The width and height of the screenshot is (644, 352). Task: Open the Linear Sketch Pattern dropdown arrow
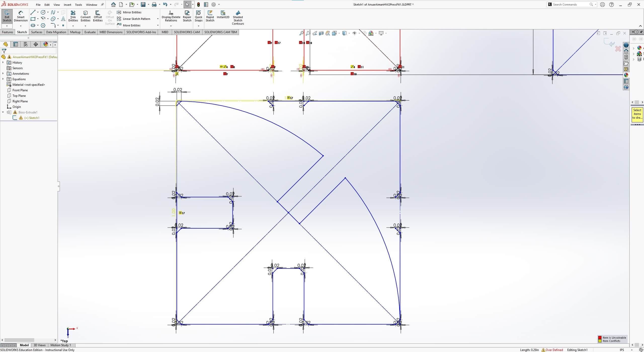click(158, 19)
